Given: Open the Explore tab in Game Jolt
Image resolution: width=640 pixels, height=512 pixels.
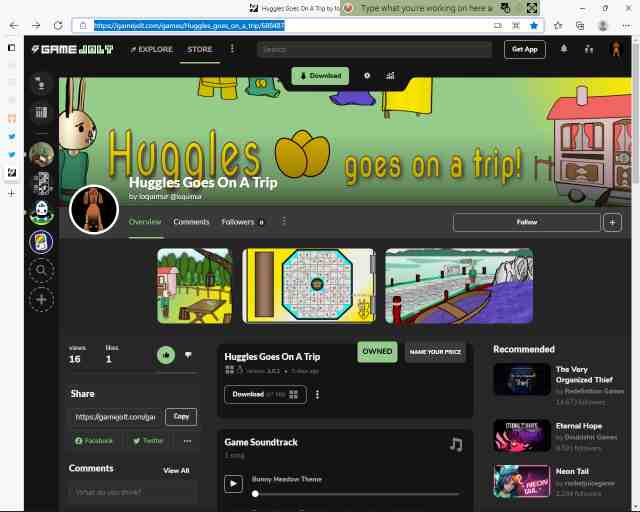Looking at the screenshot, I should click(x=151, y=49).
